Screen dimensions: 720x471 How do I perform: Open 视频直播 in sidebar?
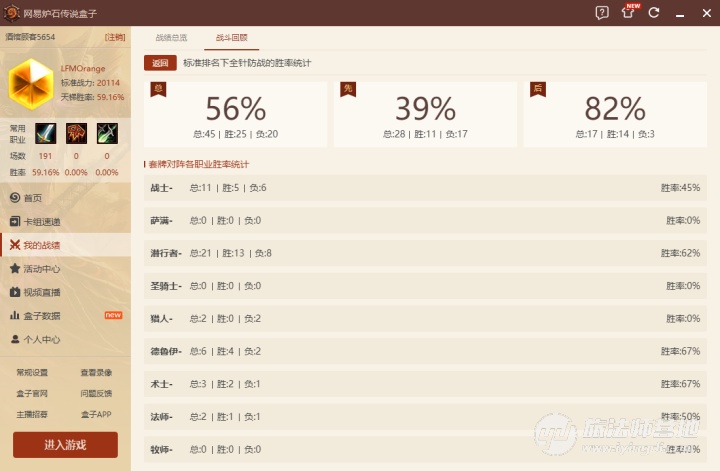[x=41, y=292]
